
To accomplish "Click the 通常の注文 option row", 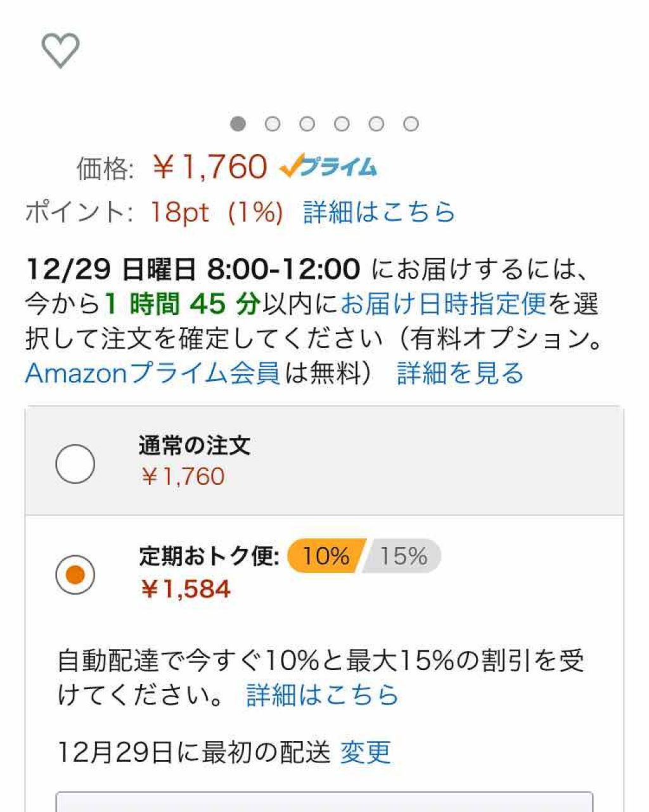I will (254, 462).
